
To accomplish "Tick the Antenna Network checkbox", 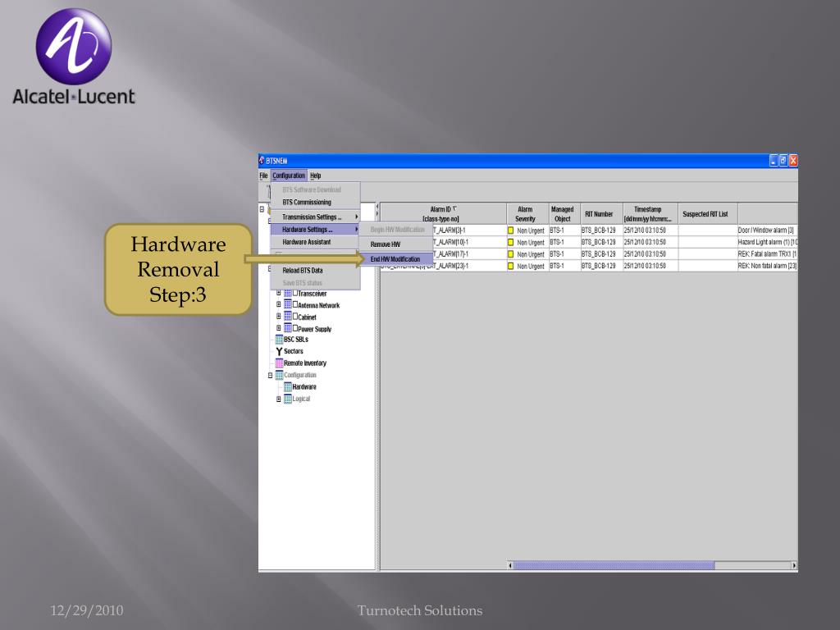I will (295, 304).
